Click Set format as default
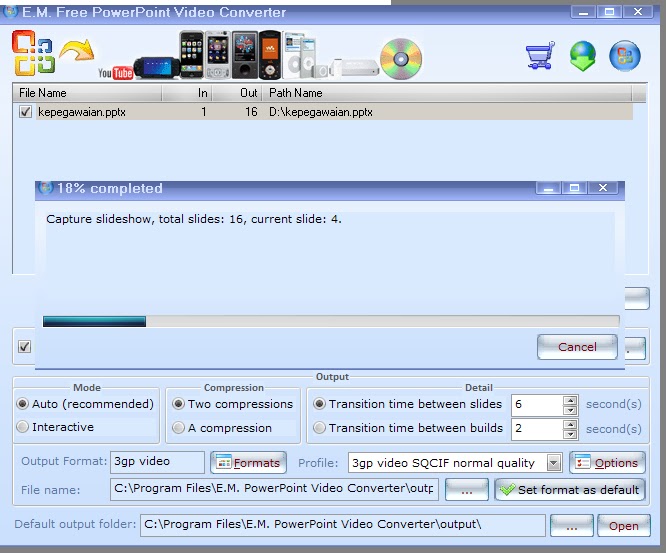The width and height of the screenshot is (666, 553). pyautogui.click(x=570, y=490)
